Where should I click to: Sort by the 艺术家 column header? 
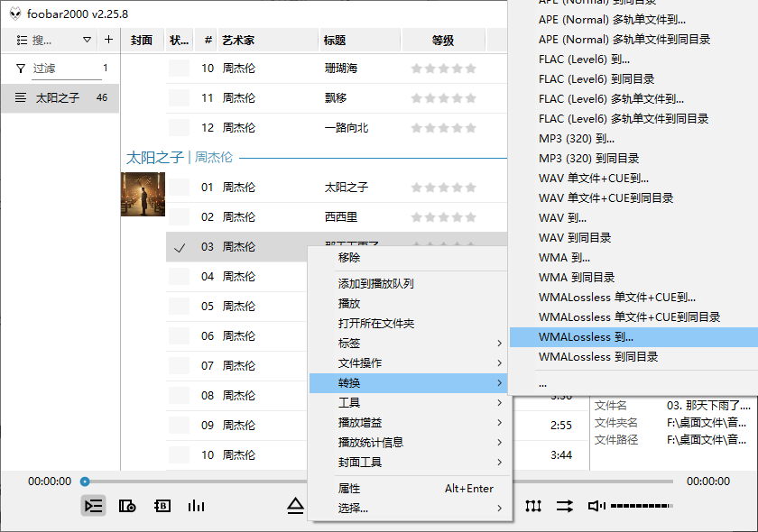pyautogui.click(x=268, y=40)
